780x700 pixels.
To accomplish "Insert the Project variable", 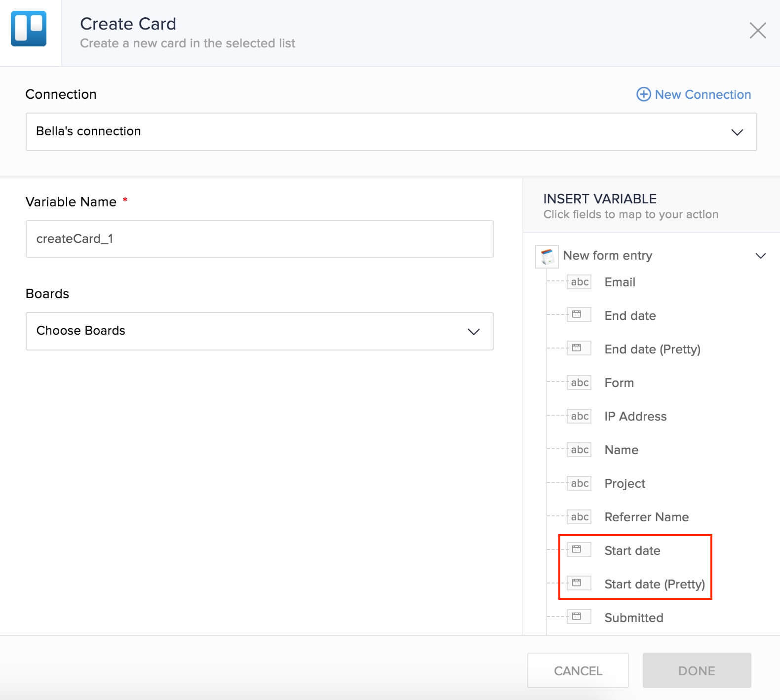I will (624, 484).
